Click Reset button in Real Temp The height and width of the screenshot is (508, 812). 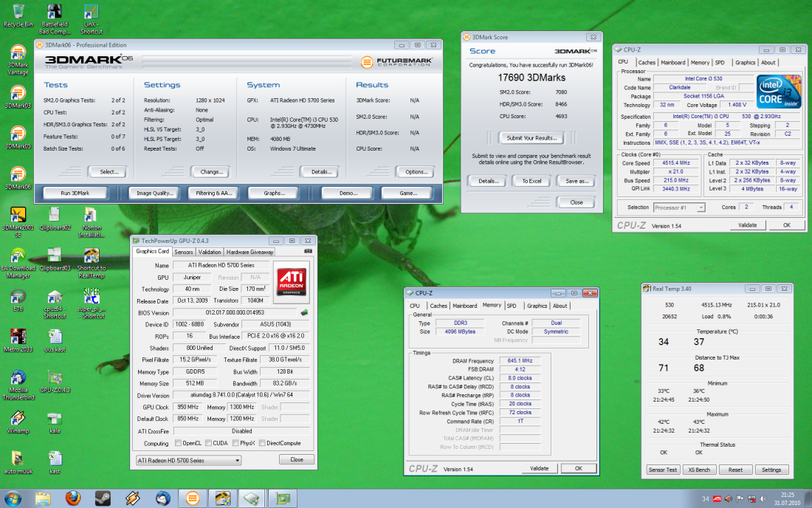(x=735, y=470)
